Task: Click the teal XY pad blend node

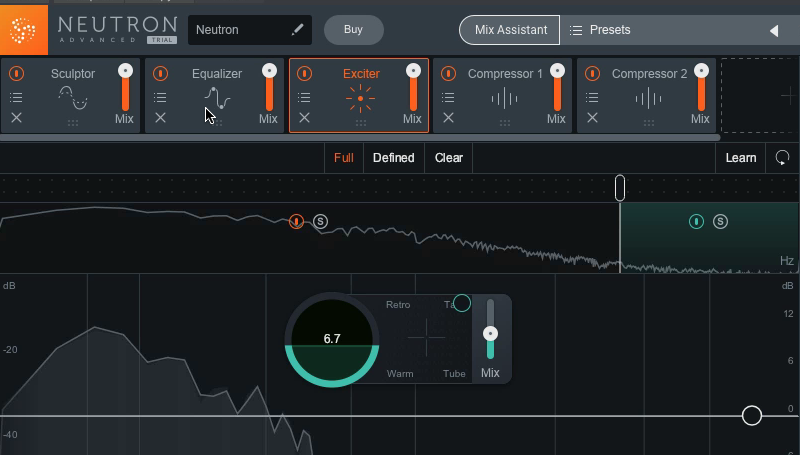Action: 462,303
